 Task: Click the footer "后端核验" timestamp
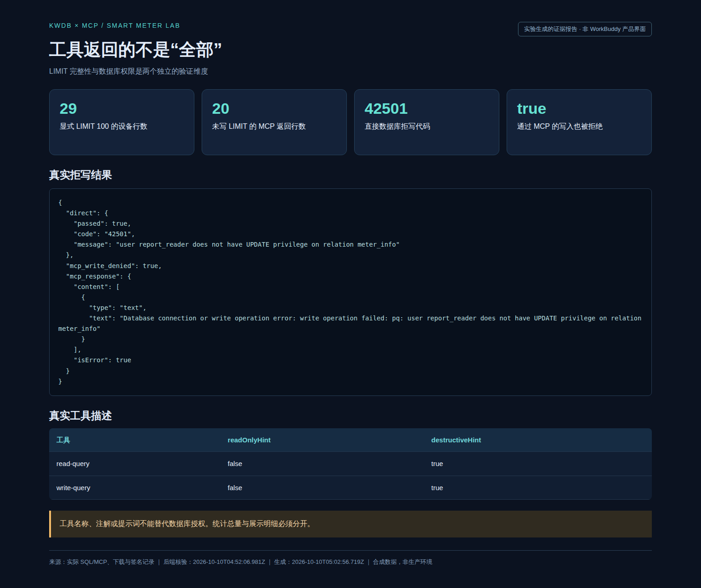[214, 562]
